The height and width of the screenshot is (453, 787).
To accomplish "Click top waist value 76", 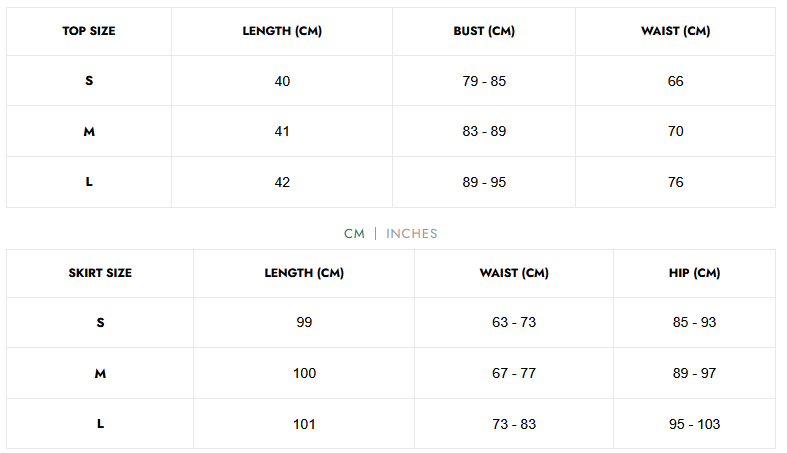I will 675,182.
